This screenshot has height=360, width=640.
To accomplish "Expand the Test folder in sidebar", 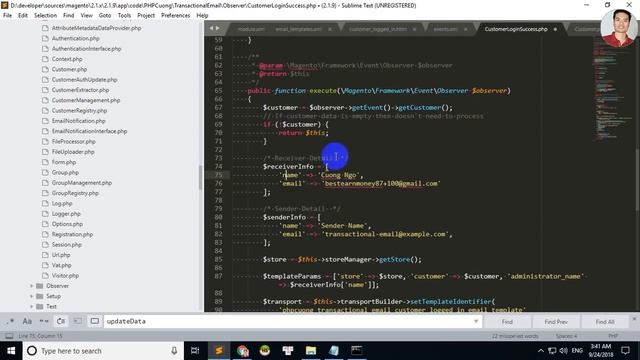I will click(32, 306).
